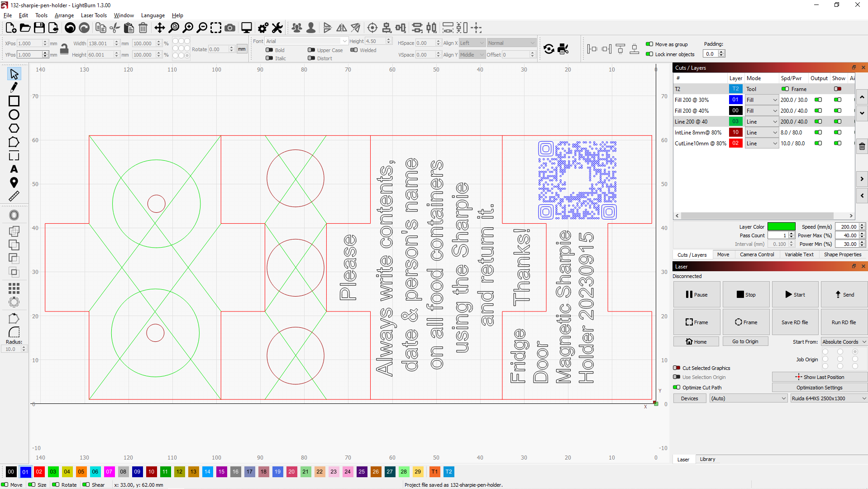Viewport: 868px width, 489px height.
Task: Open the Optimization Settings
Action: (819, 387)
